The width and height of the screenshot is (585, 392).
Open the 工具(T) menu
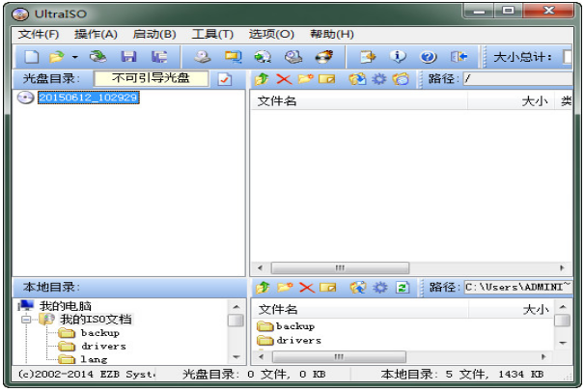212,35
